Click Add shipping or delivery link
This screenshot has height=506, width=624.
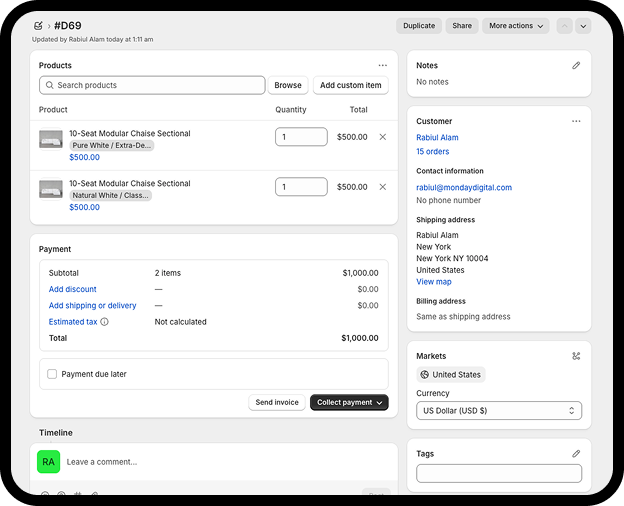[x=92, y=306]
